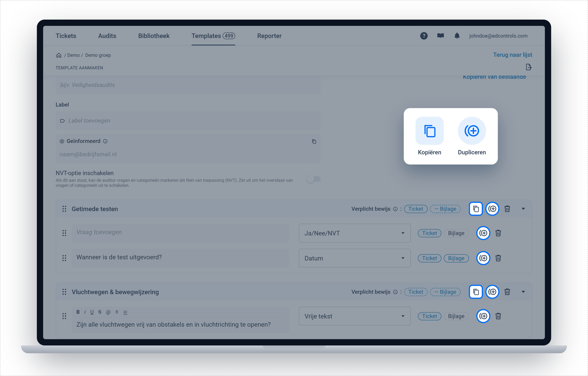Collapse the Getimede testen category arrow

click(523, 209)
